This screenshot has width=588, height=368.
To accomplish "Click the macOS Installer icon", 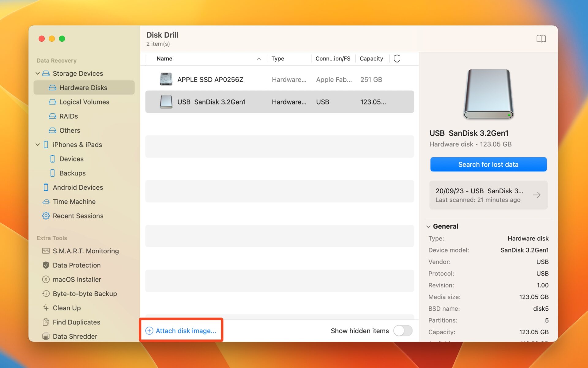I will pos(46,279).
